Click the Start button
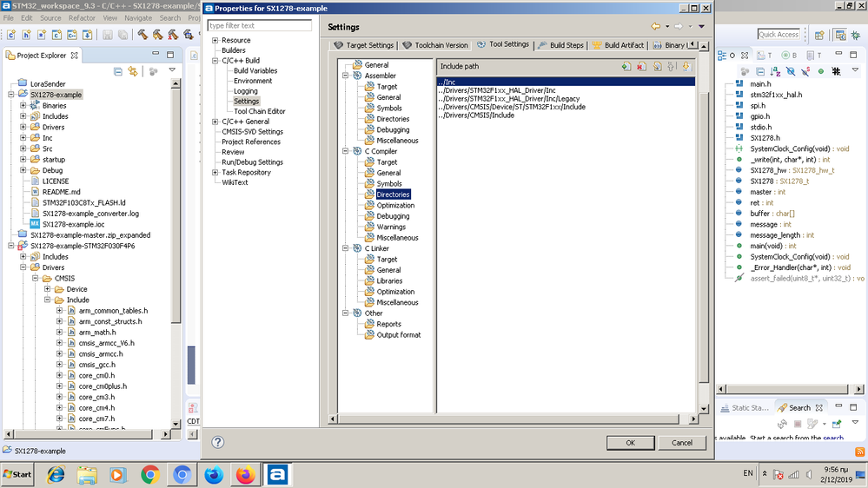868x488 pixels. pyautogui.click(x=17, y=474)
